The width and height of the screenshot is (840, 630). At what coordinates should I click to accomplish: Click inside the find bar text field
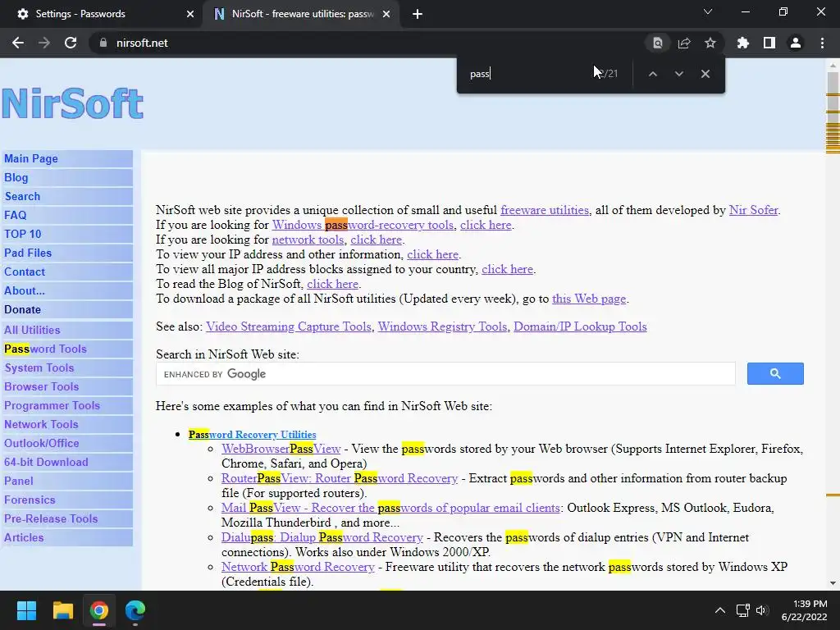527,74
